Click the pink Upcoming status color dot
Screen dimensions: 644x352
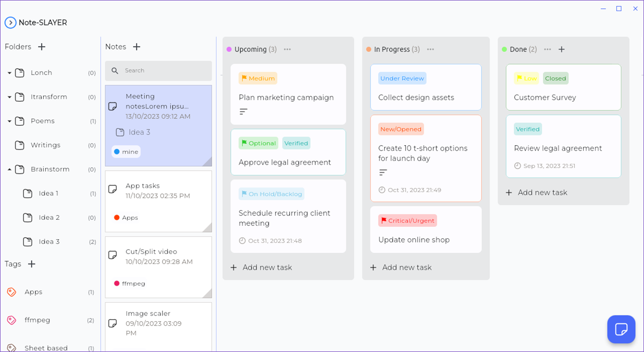229,49
